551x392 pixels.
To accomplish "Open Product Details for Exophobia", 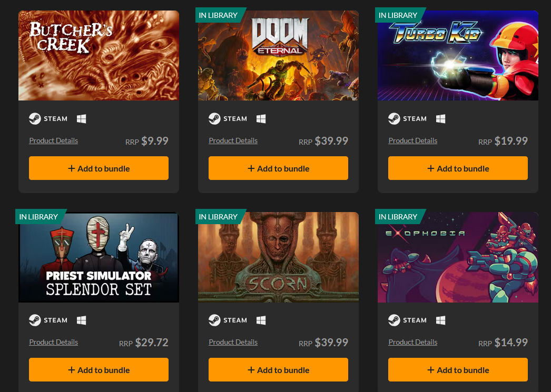I will pyautogui.click(x=413, y=342).
